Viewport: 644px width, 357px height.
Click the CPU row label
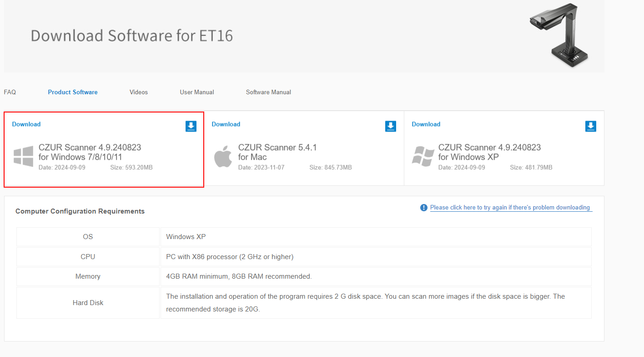[88, 257]
